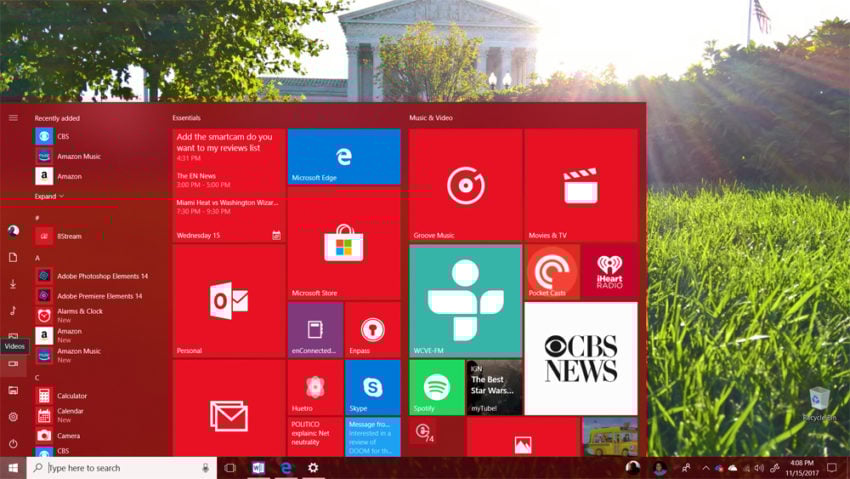Viewport: 850px width, 479px height.
Task: Jump to the letter C section header
Action: click(37, 378)
